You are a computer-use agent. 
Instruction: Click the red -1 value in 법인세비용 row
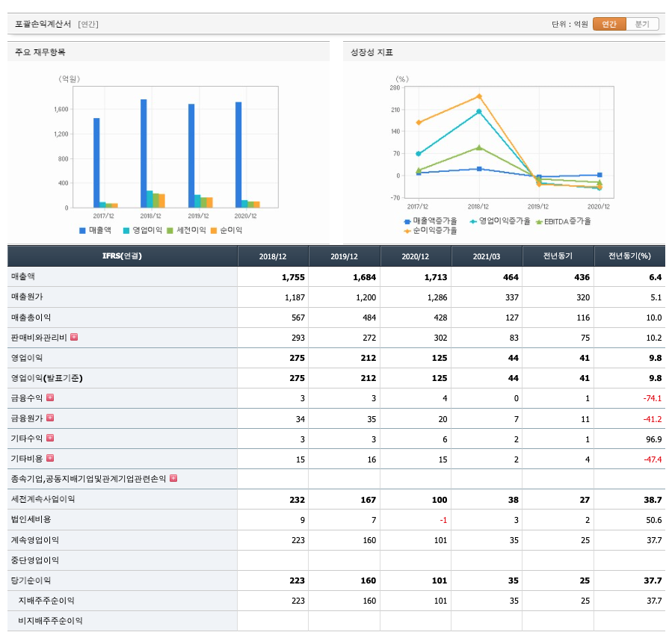tap(443, 520)
